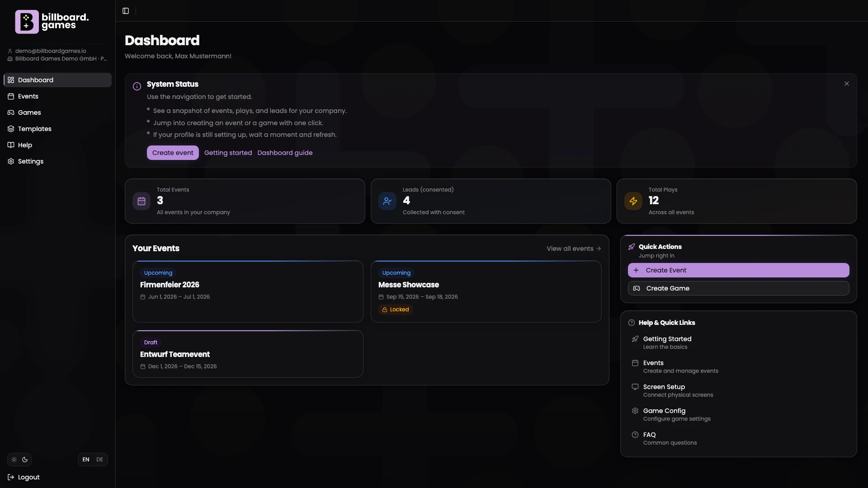868x488 pixels.
Task: Click the billboard.games logo
Action: click(x=52, y=22)
